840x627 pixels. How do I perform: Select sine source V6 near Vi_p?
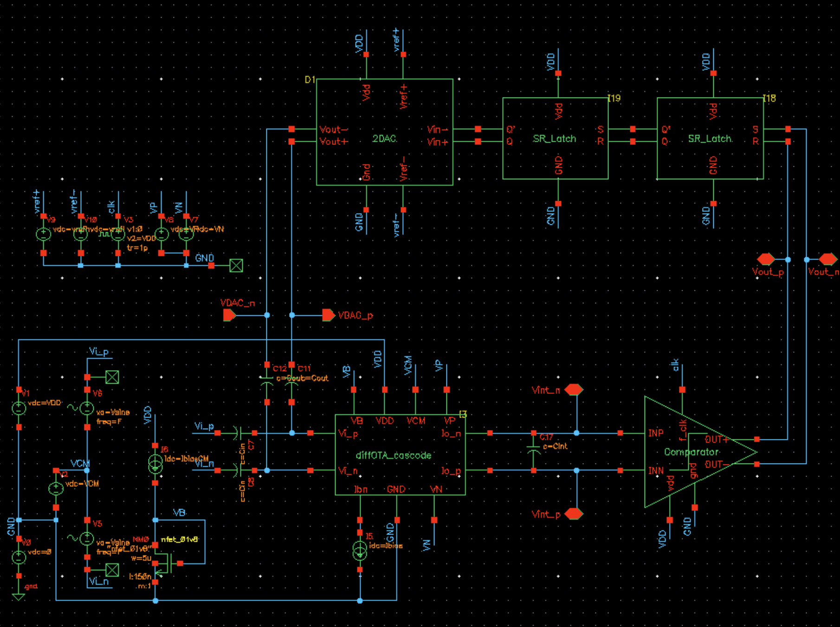point(87,408)
